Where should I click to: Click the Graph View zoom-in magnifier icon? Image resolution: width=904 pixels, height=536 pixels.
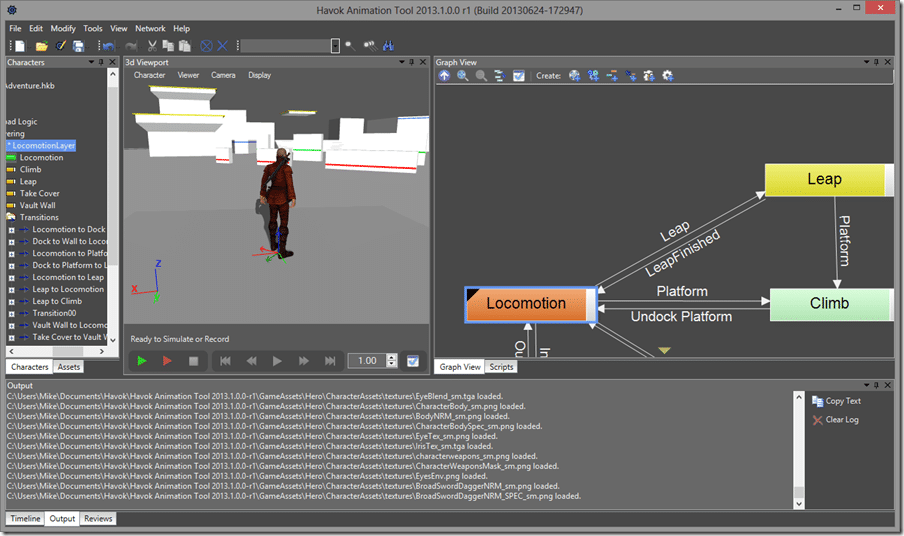pyautogui.click(x=462, y=76)
